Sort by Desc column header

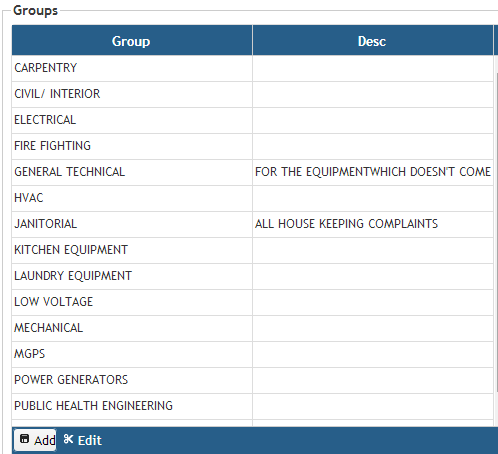[x=373, y=41]
